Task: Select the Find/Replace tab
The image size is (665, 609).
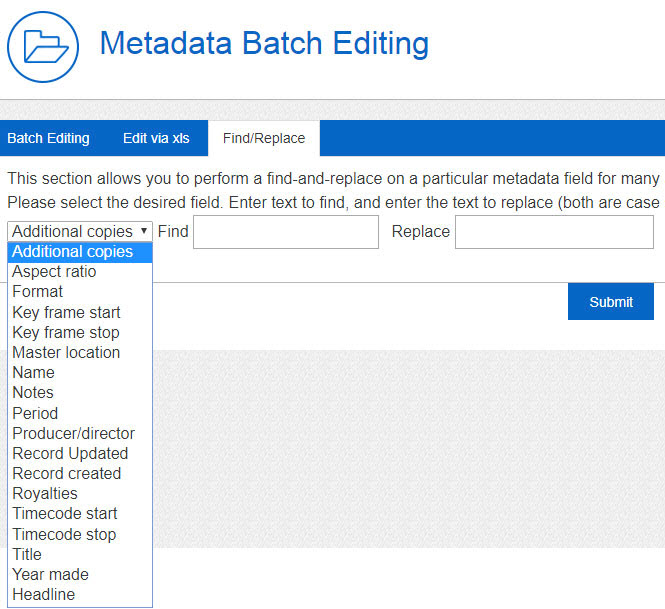Action: point(264,138)
